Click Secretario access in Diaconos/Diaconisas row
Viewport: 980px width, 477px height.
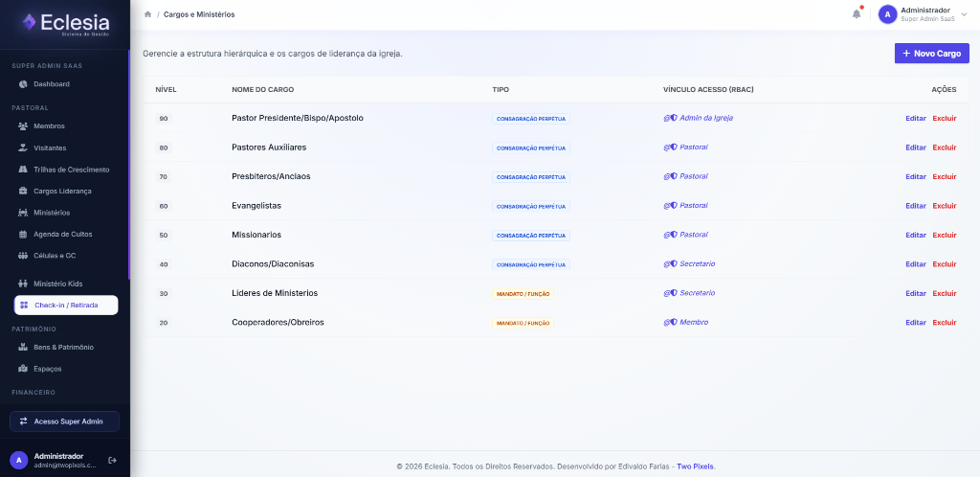pyautogui.click(x=689, y=263)
